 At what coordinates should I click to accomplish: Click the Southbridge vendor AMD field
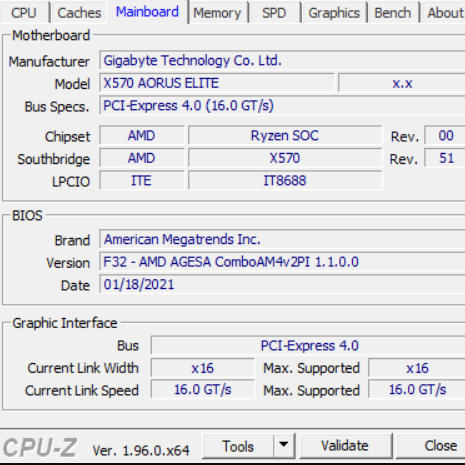(x=142, y=158)
